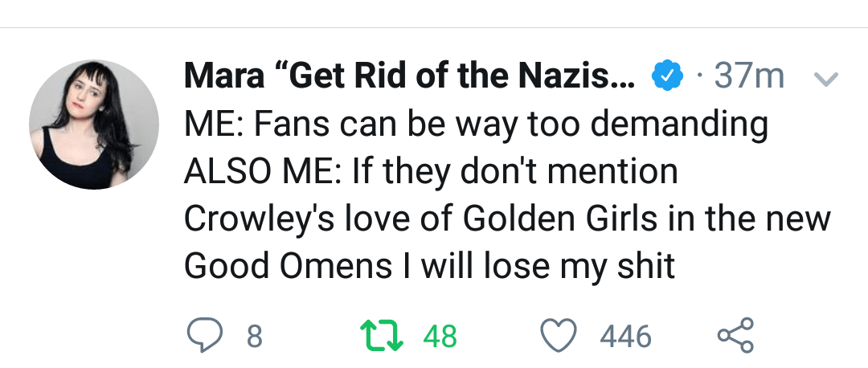Open the share icon options
Image resolution: width=868 pixels, height=368 pixels.
point(735,335)
